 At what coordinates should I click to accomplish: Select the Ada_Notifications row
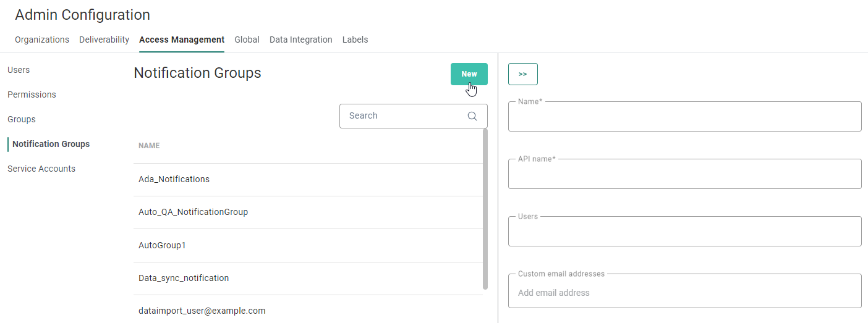pyautogui.click(x=174, y=179)
